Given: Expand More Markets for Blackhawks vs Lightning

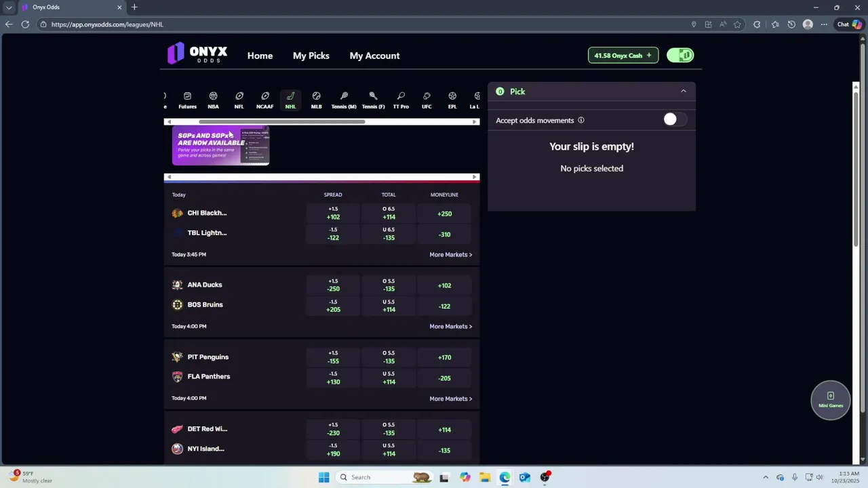Looking at the screenshot, I should pos(450,255).
